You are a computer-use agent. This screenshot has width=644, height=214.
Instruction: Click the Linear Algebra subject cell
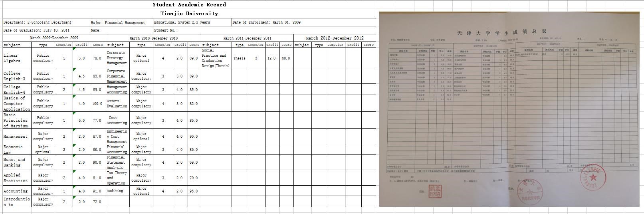click(17, 58)
